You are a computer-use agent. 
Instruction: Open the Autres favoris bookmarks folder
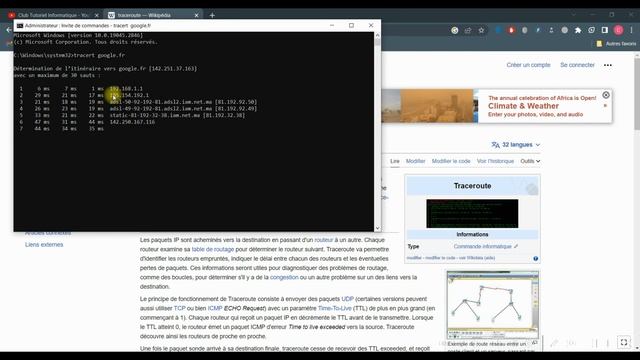click(616, 44)
